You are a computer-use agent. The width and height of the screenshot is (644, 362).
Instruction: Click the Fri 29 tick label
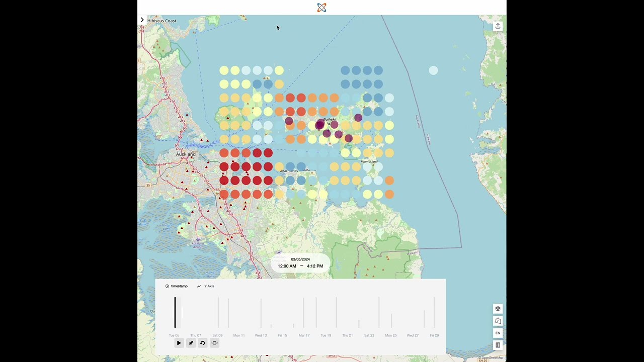[434, 335]
